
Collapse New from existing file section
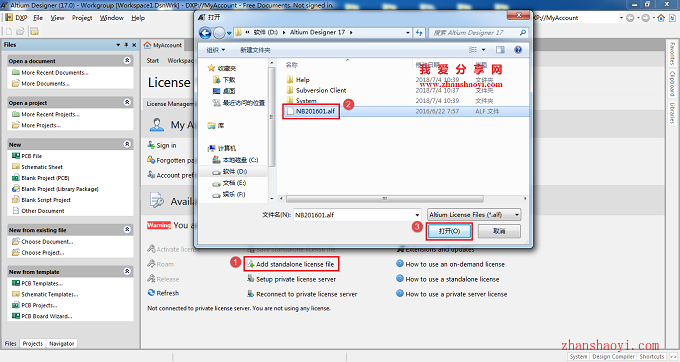127,229
